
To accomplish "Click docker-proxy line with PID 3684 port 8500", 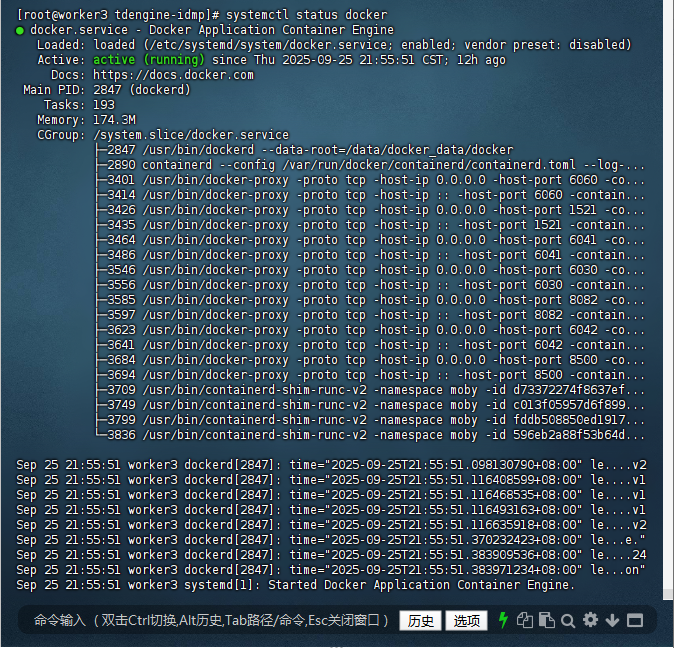I will [376, 360].
